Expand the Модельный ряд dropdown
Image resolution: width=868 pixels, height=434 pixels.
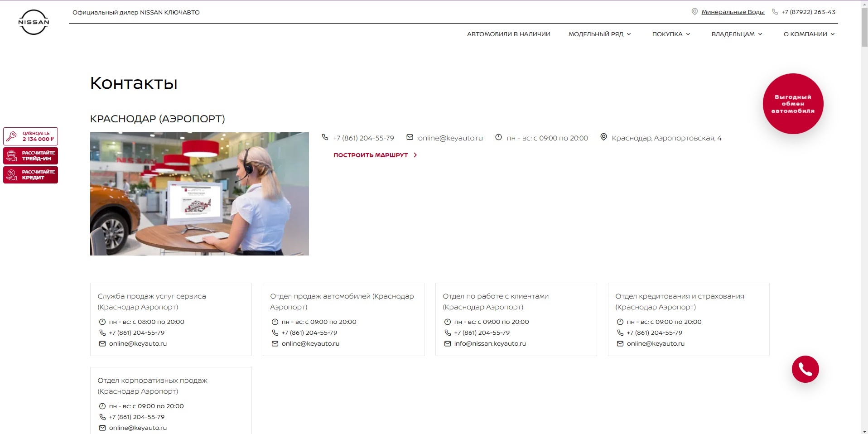pyautogui.click(x=599, y=34)
